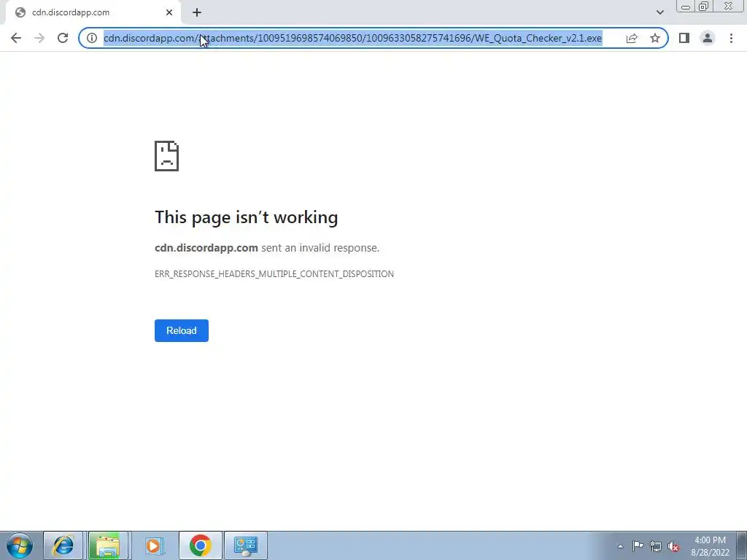Image resolution: width=747 pixels, height=560 pixels.
Task: Open the Chrome side panel
Action: [684, 38]
